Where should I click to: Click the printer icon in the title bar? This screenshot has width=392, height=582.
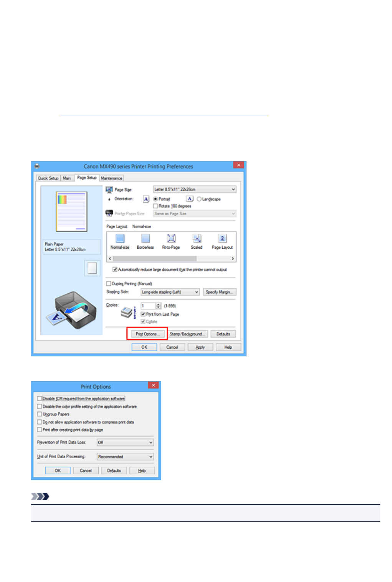[37, 166]
